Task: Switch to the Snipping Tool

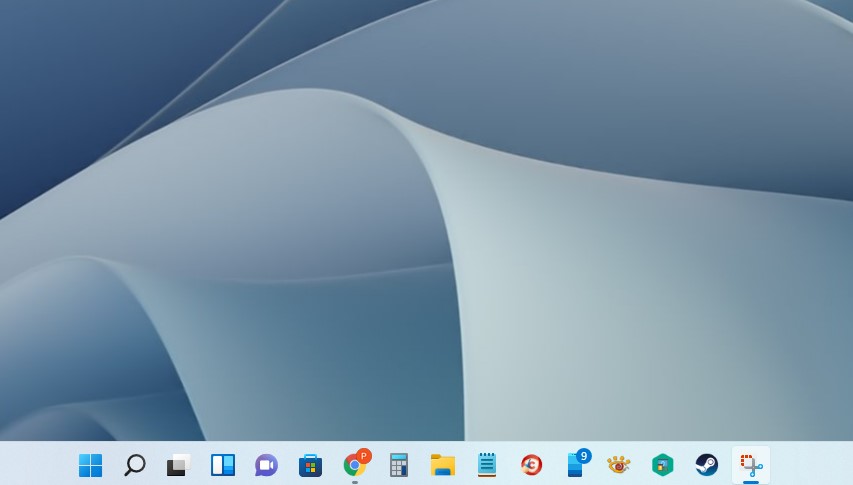Action: 751,465
